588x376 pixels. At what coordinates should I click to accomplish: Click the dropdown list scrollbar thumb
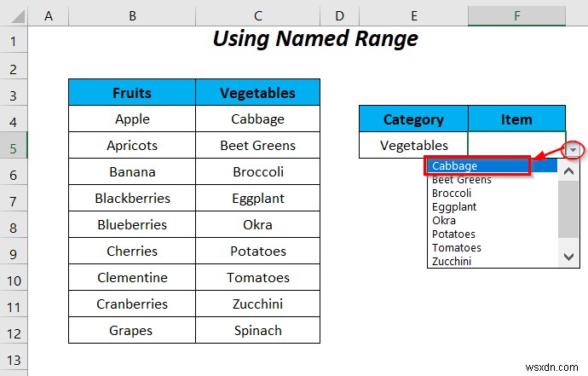(568, 209)
